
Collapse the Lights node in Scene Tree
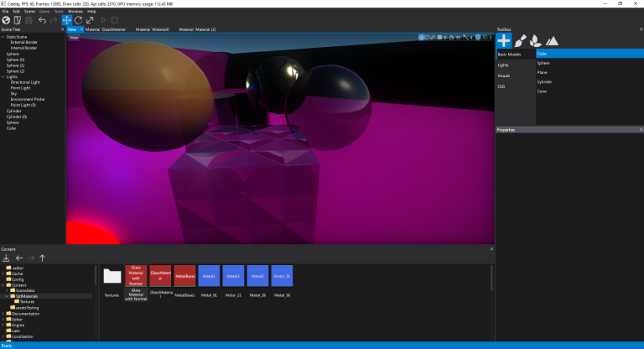(3, 77)
